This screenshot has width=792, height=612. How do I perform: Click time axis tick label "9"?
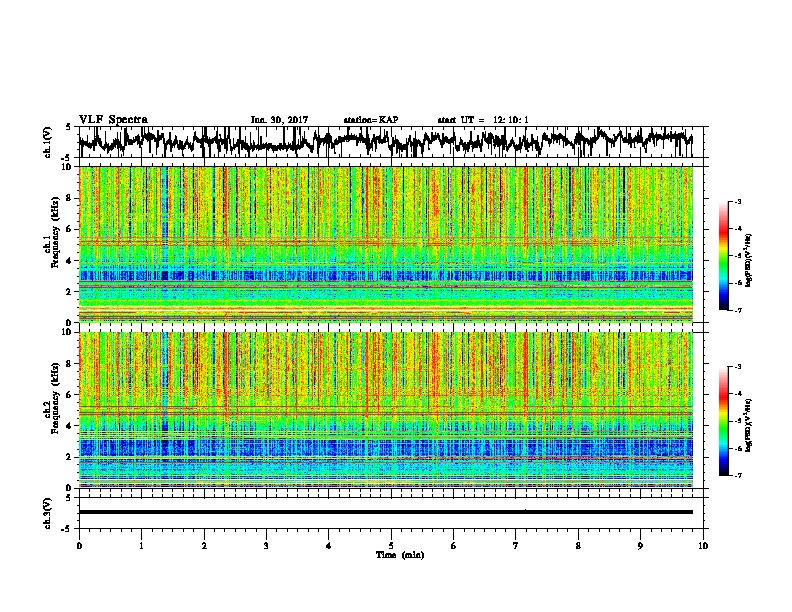click(x=640, y=546)
